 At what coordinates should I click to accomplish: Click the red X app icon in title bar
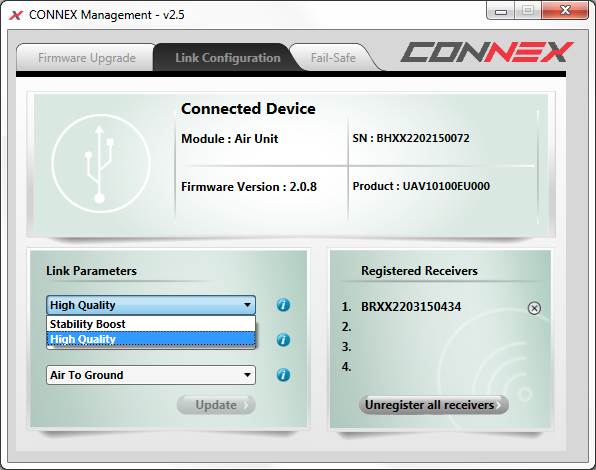16,15
